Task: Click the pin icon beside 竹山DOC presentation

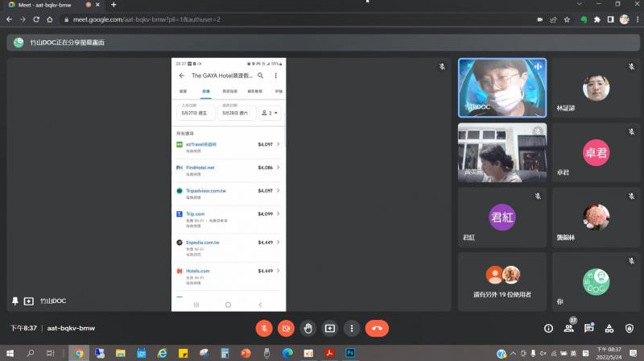Action: point(14,301)
